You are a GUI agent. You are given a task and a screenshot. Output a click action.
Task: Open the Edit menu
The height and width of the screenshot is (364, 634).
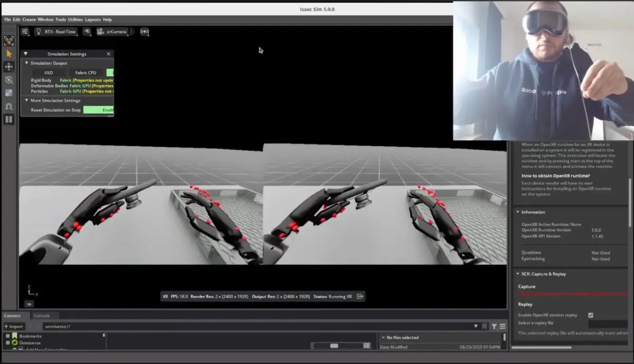pos(17,20)
